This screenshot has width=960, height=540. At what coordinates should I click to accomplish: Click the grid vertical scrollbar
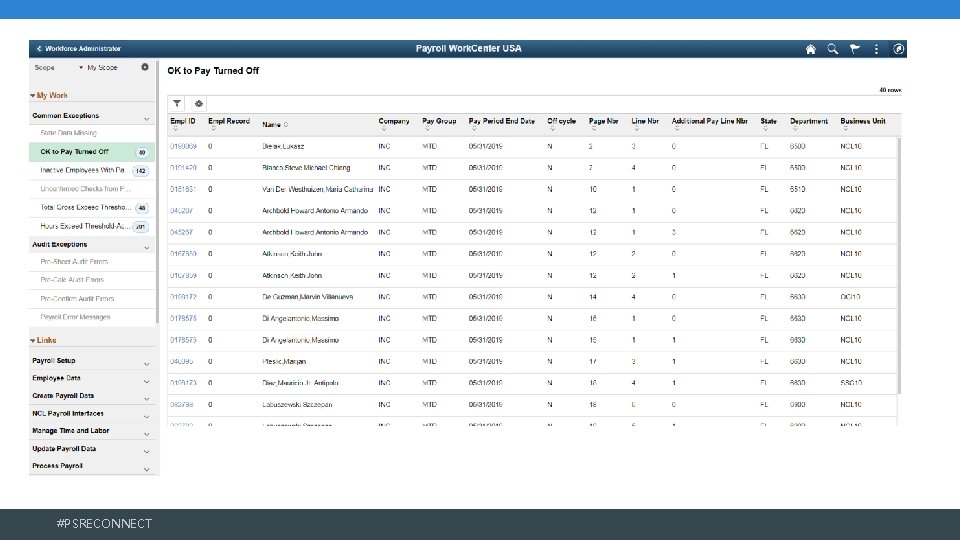click(x=899, y=266)
